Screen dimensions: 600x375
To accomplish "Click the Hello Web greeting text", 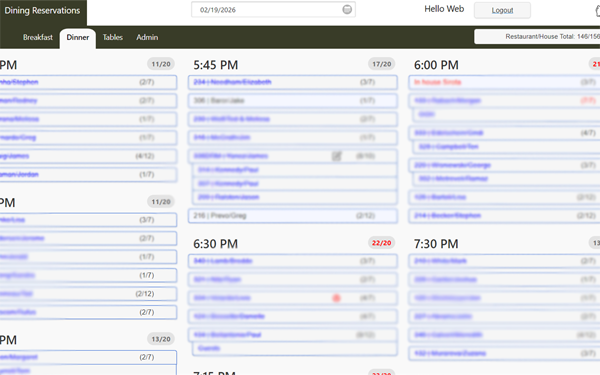I will point(444,9).
